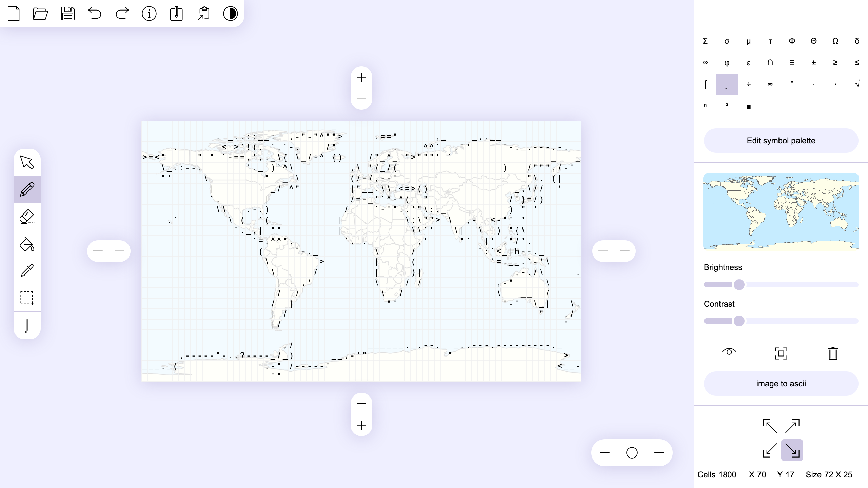Drag the Brightness slider

740,285
